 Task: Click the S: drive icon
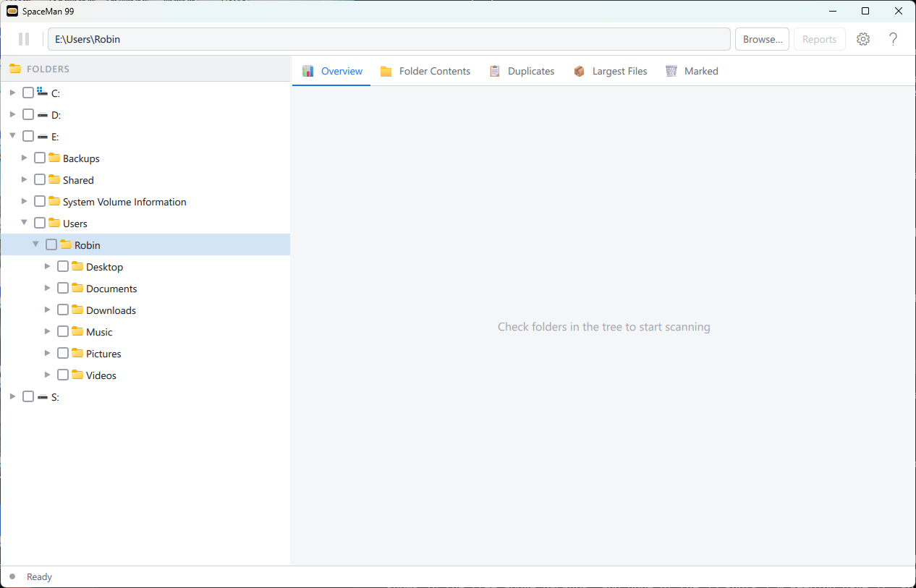(43, 396)
